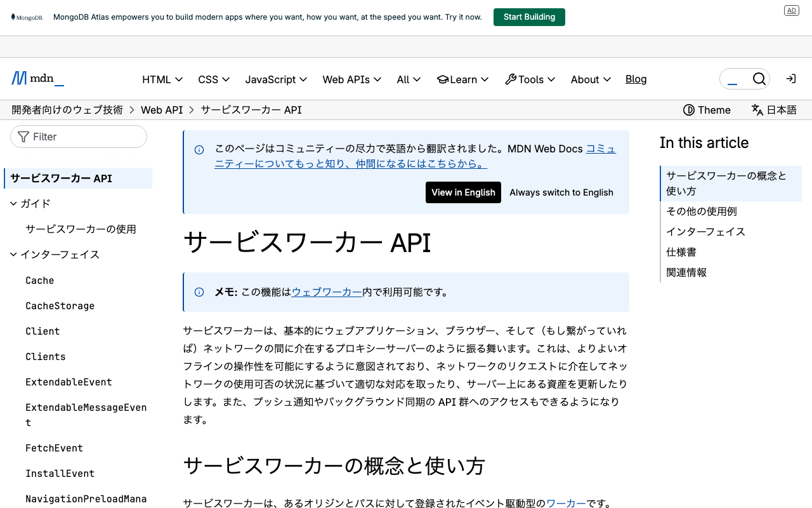The image size is (812, 508).
Task: Click the info icon on the translation notice
Action: tap(199, 149)
